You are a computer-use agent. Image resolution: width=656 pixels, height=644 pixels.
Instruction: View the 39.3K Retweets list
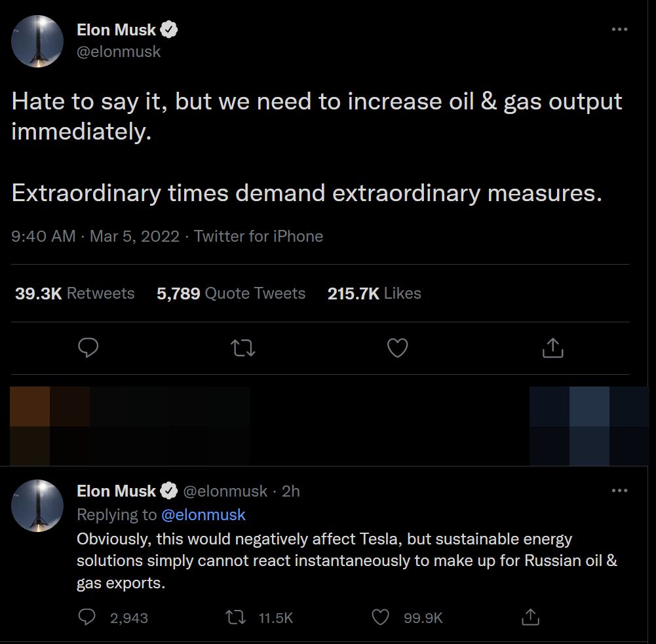click(75, 294)
